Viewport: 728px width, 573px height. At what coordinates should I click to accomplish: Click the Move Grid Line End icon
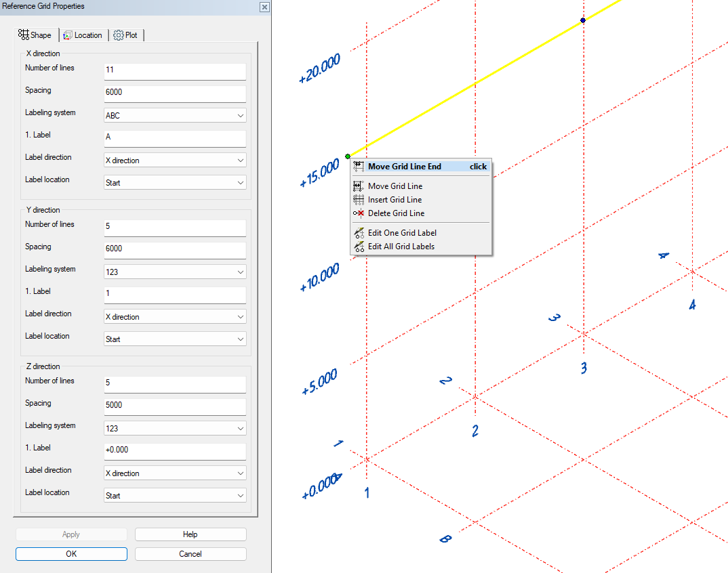pyautogui.click(x=359, y=167)
